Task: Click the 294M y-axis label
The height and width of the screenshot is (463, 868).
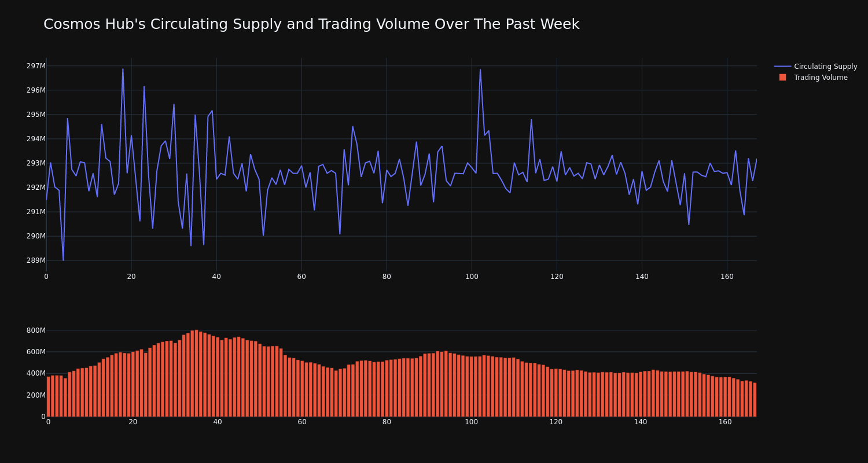Action: [36, 139]
